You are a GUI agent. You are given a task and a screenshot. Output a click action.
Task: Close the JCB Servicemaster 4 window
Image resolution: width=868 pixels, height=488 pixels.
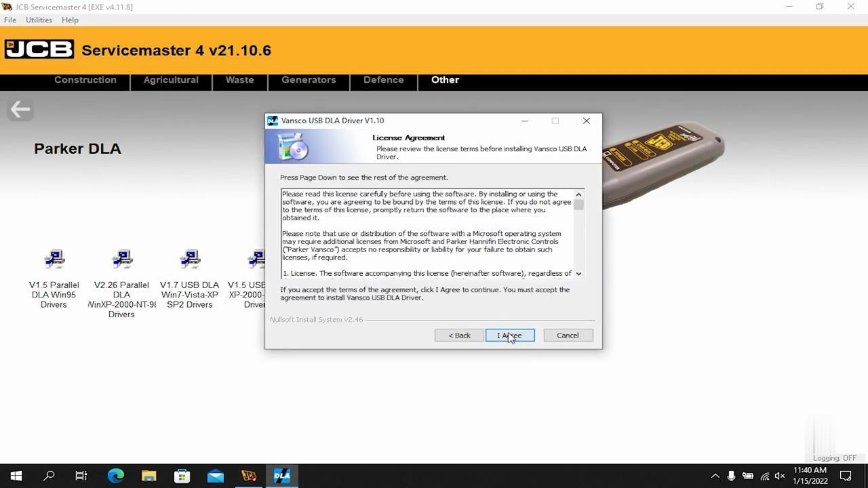click(x=851, y=7)
